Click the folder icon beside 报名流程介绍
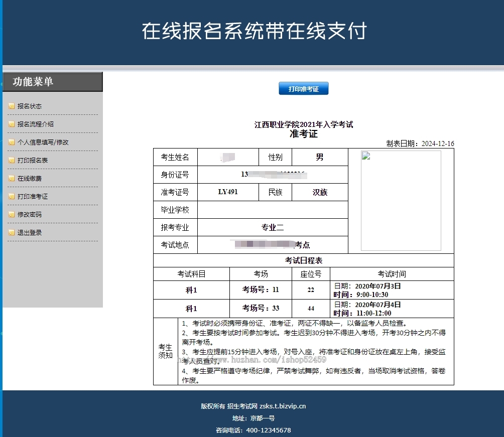Image resolution: width=504 pixels, height=437 pixels. click(x=12, y=124)
